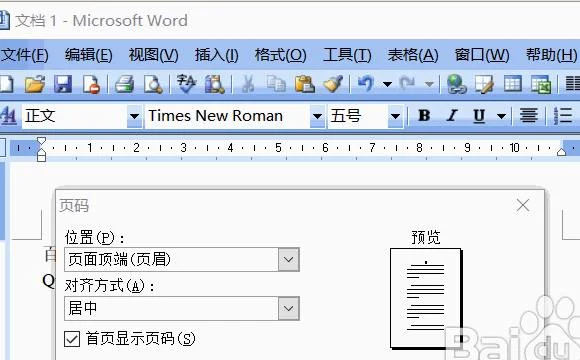The image size is (580, 360).
Task: Apply italic with the I button
Action: [452, 116]
